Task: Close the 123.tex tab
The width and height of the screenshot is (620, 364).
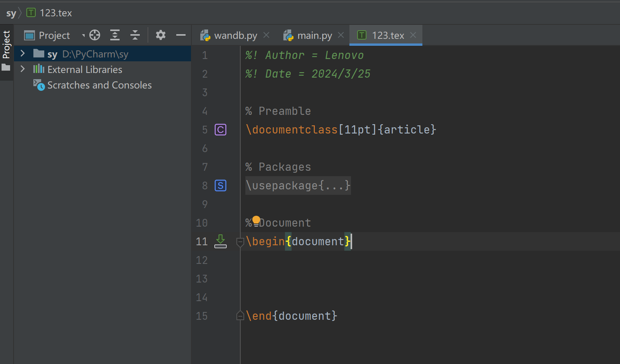Action: (413, 35)
